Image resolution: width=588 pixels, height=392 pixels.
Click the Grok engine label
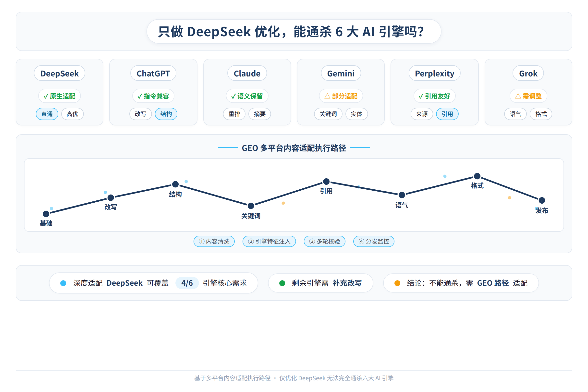(528, 73)
